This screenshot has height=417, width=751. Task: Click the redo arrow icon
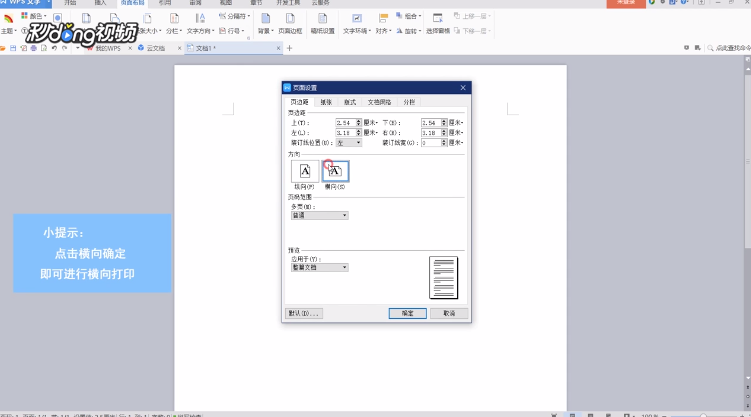(65, 48)
